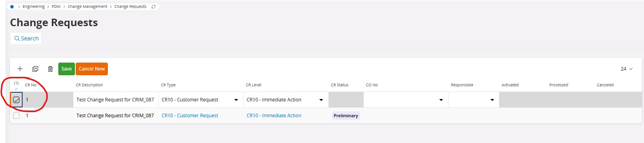This screenshot has height=143, width=644.
Task: Open CR10 - Customer Request link
Action: point(190,116)
